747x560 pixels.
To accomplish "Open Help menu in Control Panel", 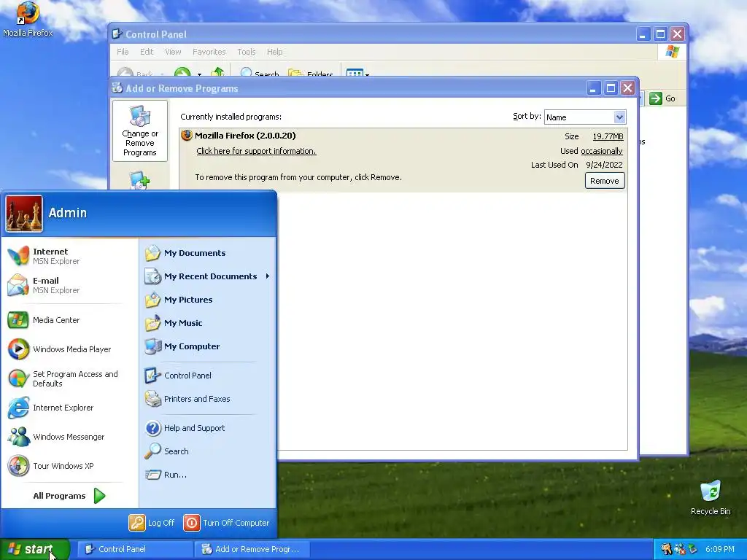I will tap(274, 52).
